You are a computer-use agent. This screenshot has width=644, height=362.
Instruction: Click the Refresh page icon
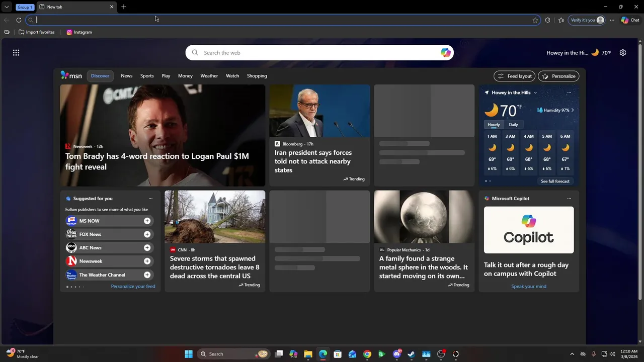tap(19, 20)
